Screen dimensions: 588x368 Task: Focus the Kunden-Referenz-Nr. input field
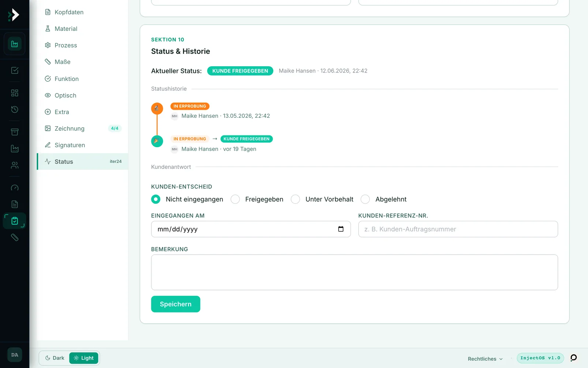coord(458,229)
